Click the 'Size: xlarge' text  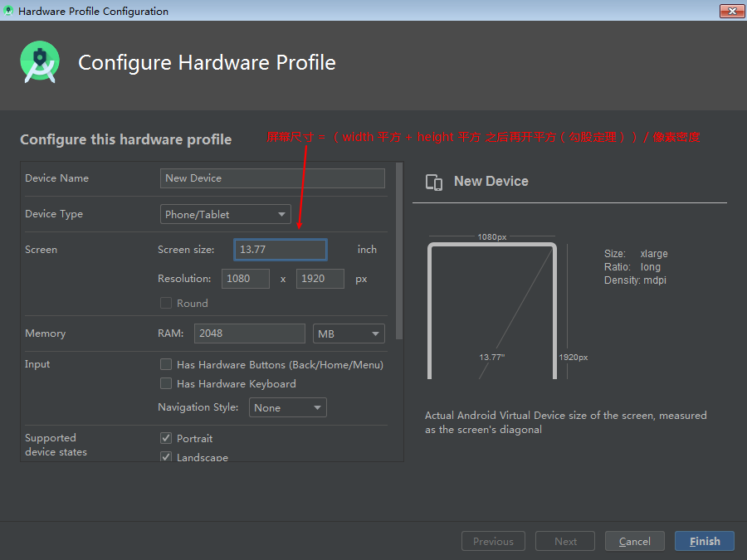[x=636, y=253]
